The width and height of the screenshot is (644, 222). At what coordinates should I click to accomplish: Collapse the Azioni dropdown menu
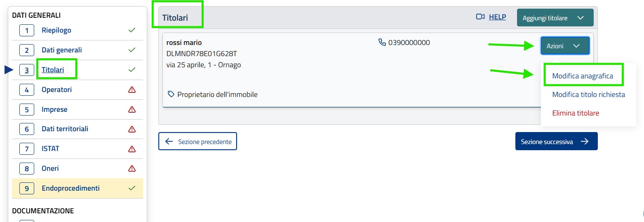pos(565,46)
